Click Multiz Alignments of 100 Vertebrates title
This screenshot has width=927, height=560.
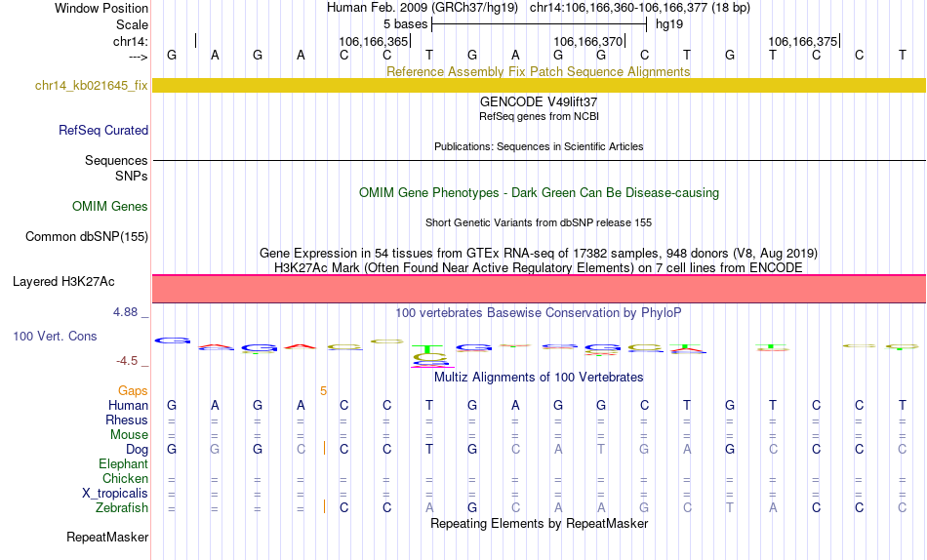click(x=539, y=378)
